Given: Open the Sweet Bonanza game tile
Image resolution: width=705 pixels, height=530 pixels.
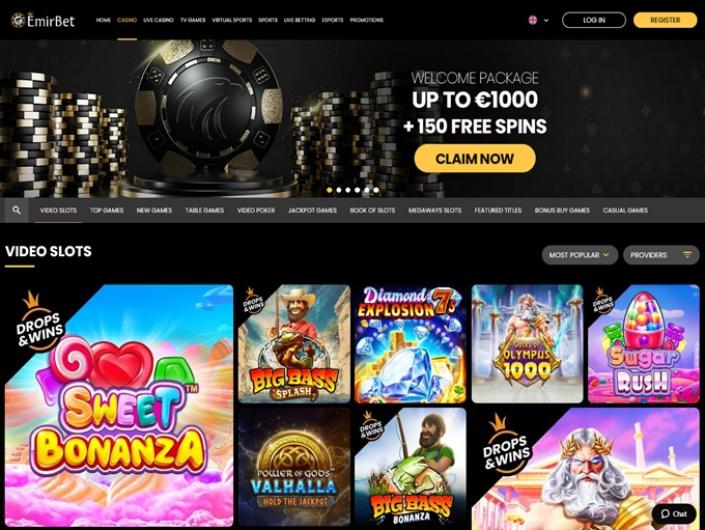Looking at the screenshot, I should click(119, 405).
